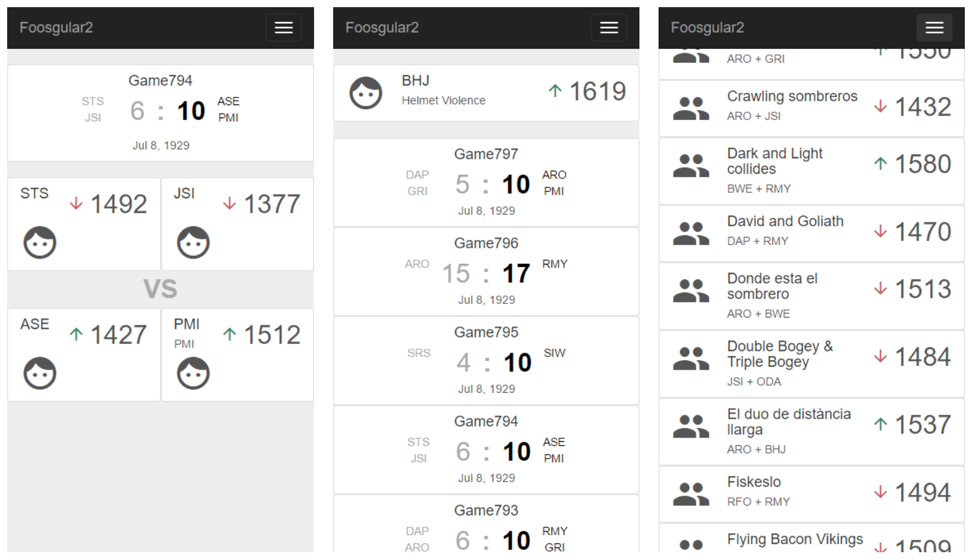Click JSI player face avatar
The width and height of the screenshot is (972, 560).
(x=193, y=242)
